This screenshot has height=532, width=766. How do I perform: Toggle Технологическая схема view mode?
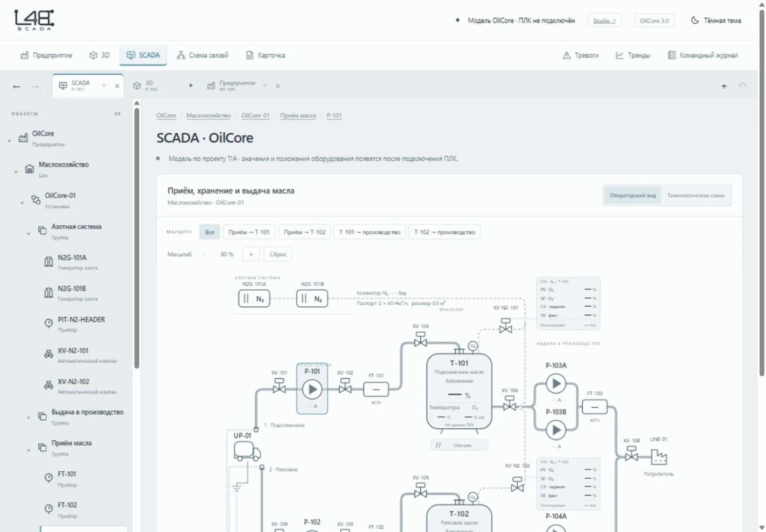point(696,196)
